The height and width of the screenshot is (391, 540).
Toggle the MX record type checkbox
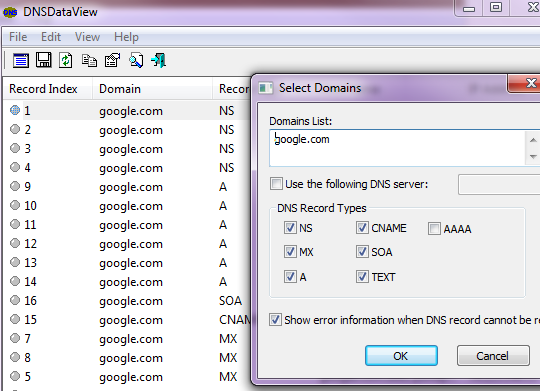[x=290, y=252]
